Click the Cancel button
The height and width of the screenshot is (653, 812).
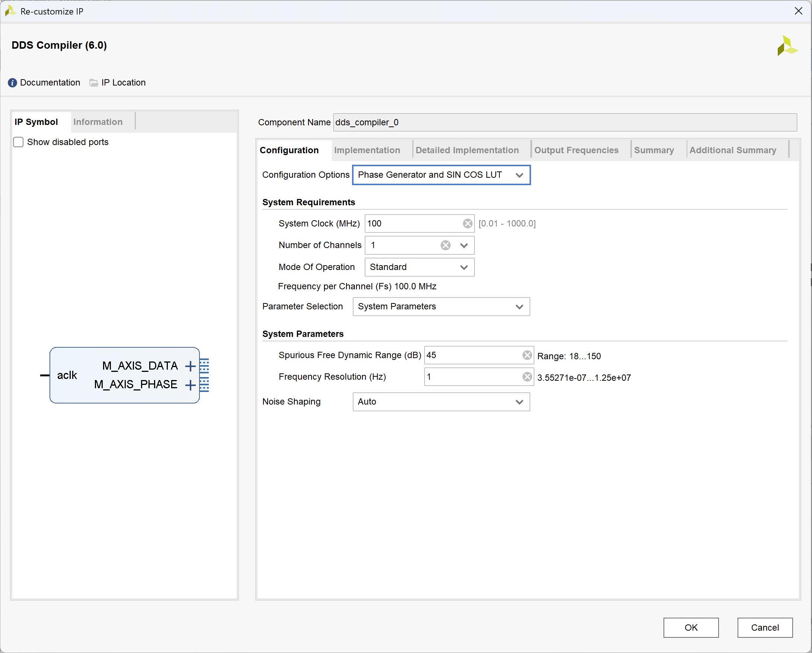click(765, 628)
